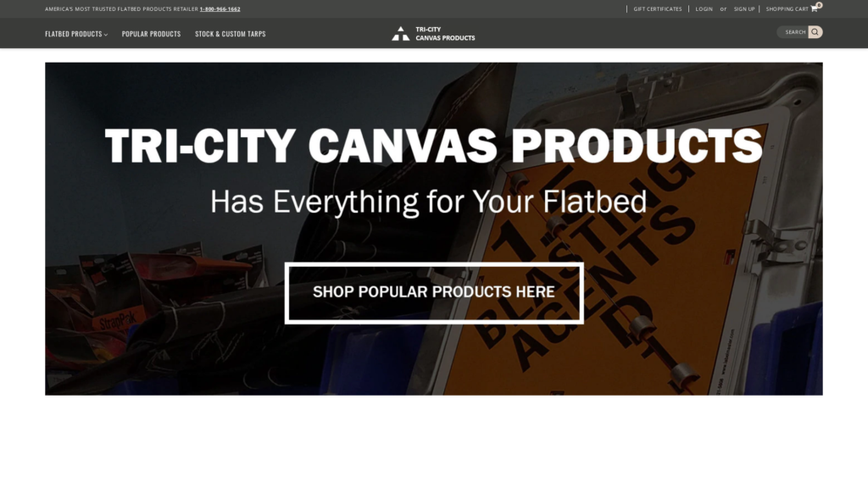Click the Tri-City Canvas Products hero headline
Screen dimensions: 868x488
click(x=434, y=146)
